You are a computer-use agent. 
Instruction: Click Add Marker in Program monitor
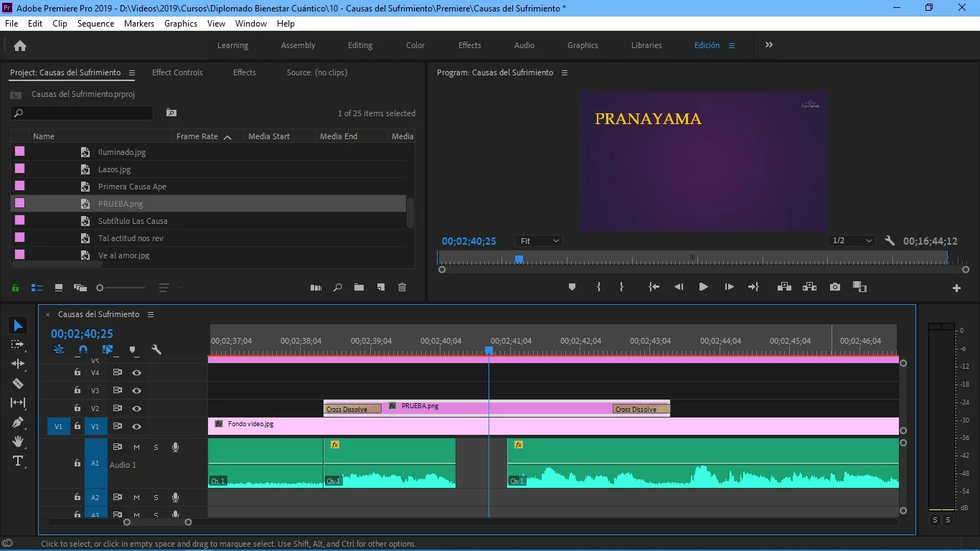pos(572,287)
